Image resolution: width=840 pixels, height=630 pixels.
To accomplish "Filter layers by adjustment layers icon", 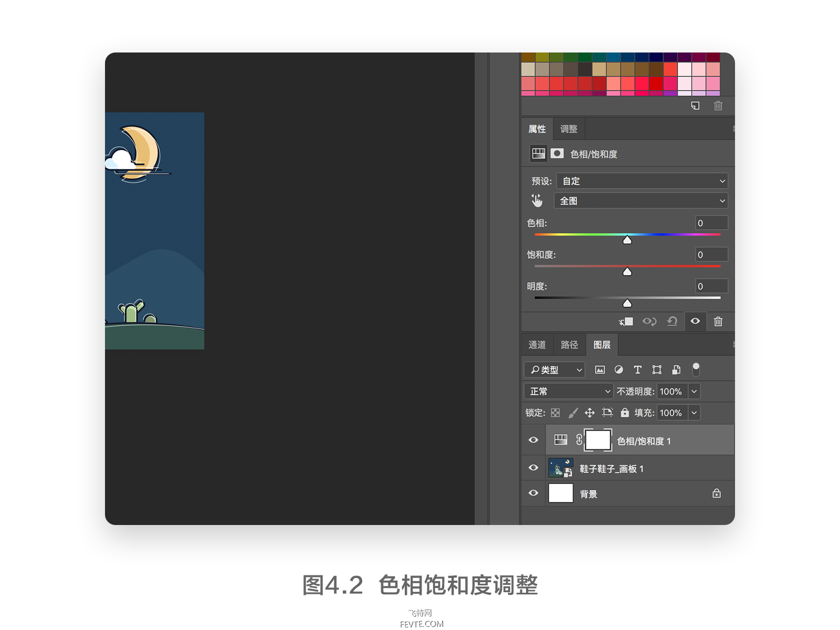I will pos(619,370).
